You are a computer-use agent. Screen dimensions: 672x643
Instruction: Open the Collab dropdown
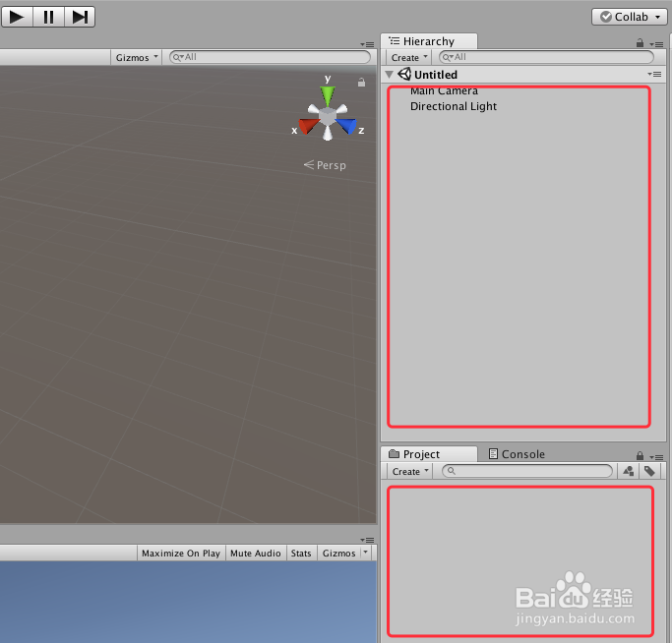point(629,17)
